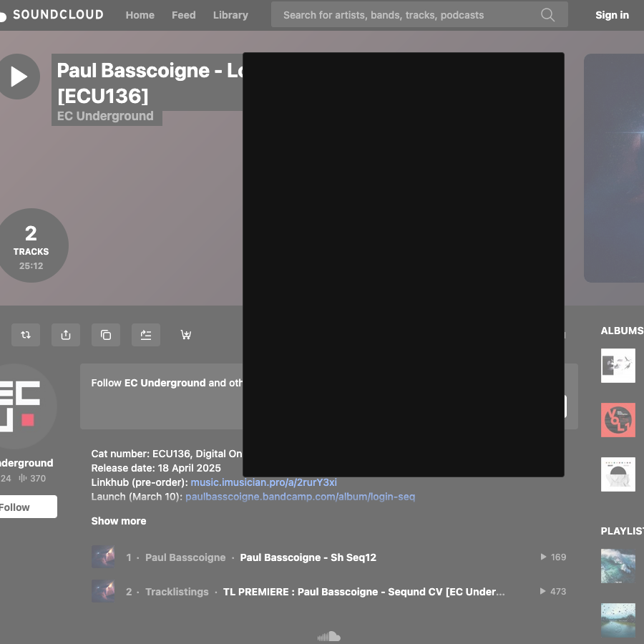This screenshot has height=644, width=644.
Task: Click play count 473
Action: [553, 592]
